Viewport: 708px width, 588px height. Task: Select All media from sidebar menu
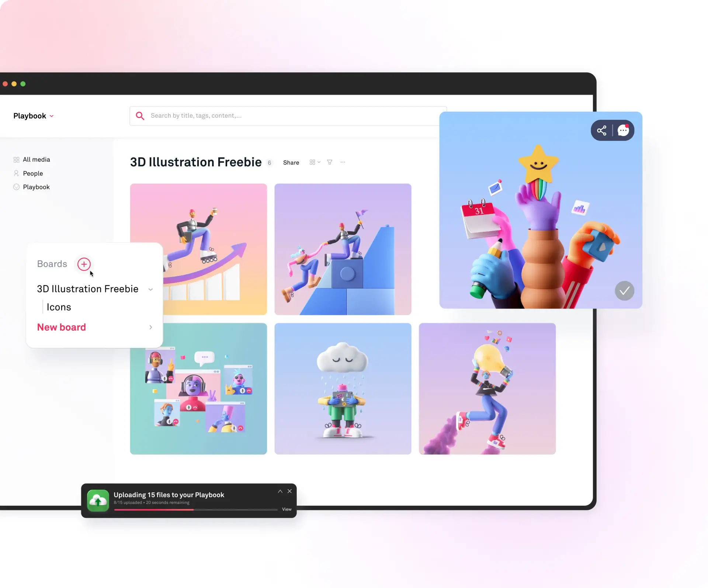click(37, 159)
